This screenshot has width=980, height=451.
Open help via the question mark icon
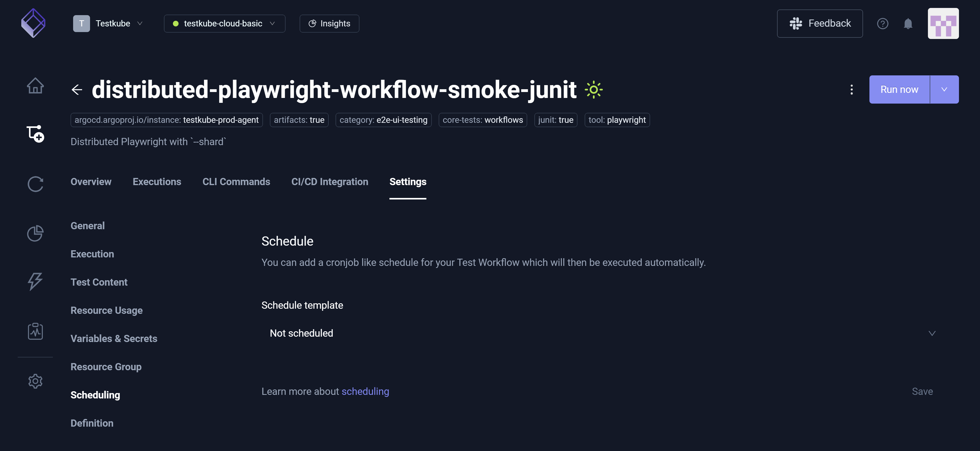(x=883, y=24)
